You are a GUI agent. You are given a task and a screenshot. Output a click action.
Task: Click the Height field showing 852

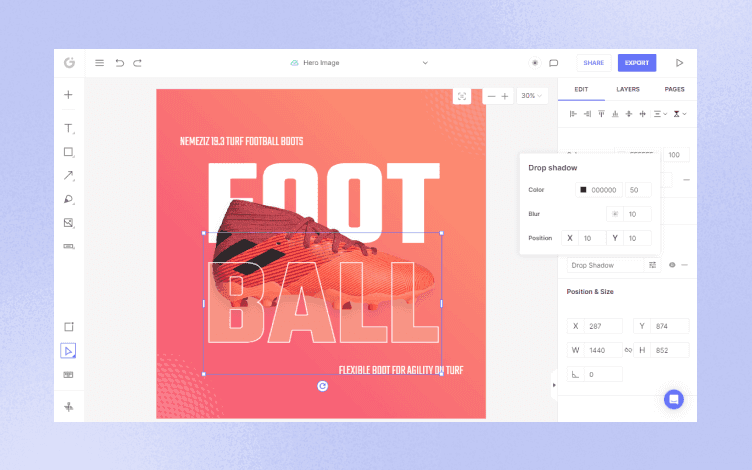pyautogui.click(x=661, y=350)
